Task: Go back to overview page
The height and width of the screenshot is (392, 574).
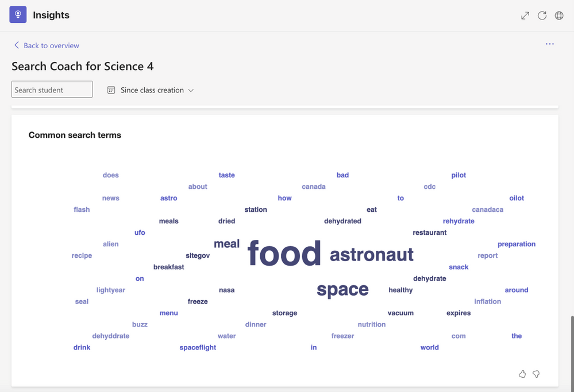Action: pyautogui.click(x=51, y=45)
